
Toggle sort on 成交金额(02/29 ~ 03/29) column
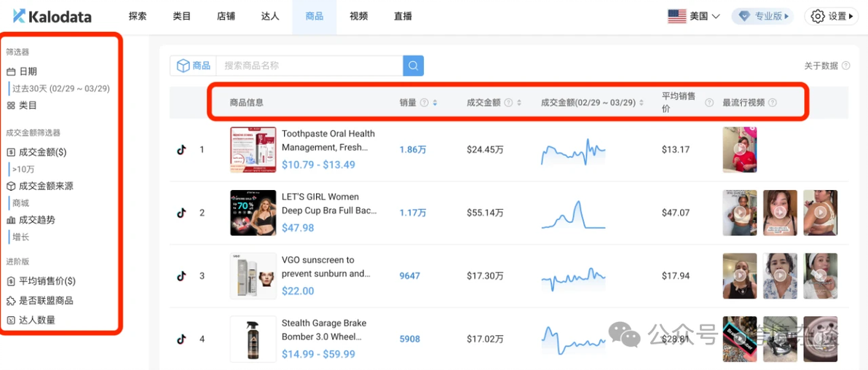click(x=641, y=103)
